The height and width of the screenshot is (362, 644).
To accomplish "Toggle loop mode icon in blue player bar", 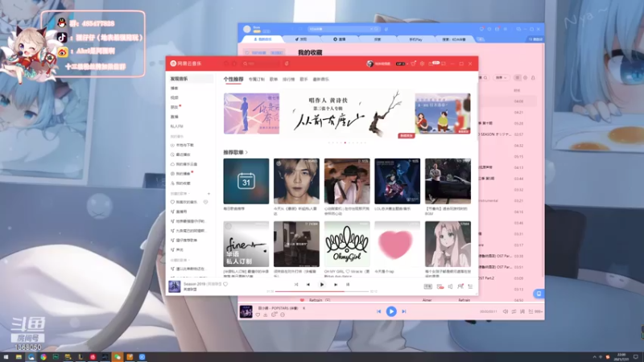I will 514,311.
